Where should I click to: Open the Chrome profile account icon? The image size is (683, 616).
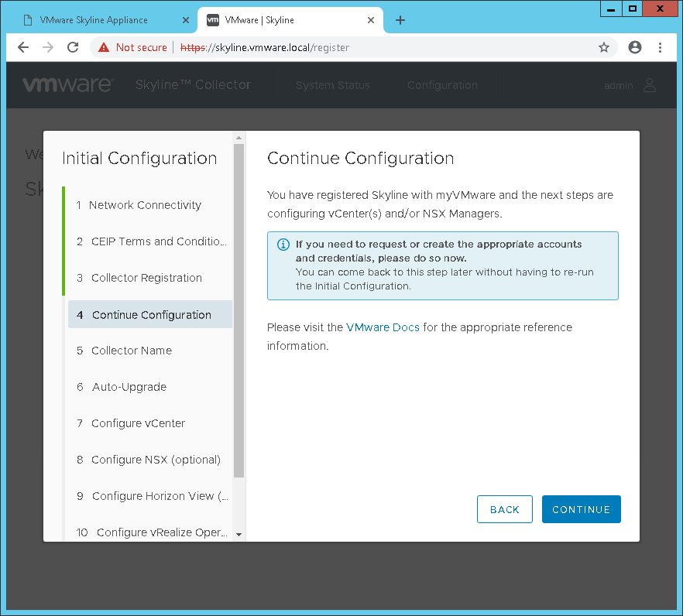click(x=635, y=47)
